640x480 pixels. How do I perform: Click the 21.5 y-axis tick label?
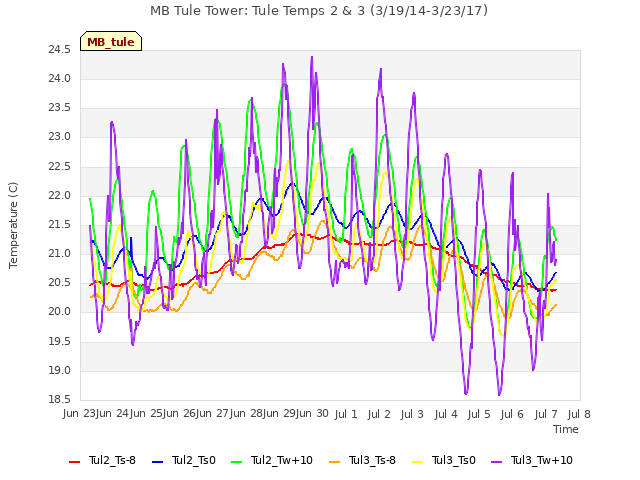click(x=60, y=224)
